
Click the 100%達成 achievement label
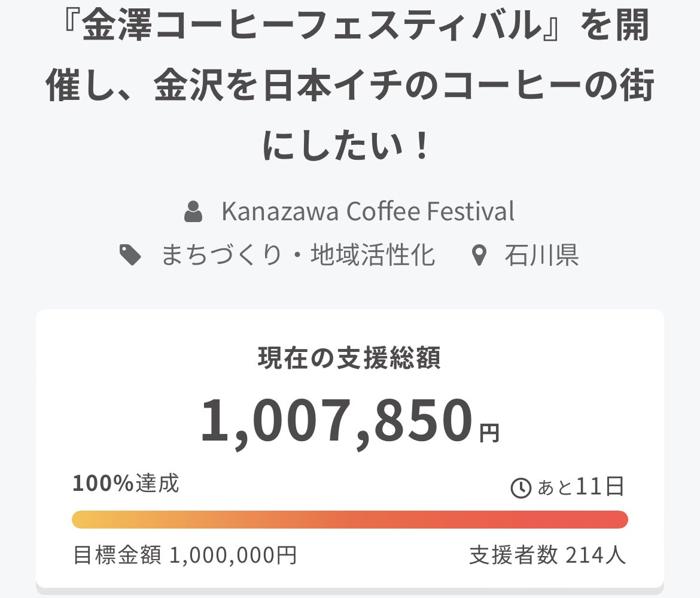click(126, 483)
